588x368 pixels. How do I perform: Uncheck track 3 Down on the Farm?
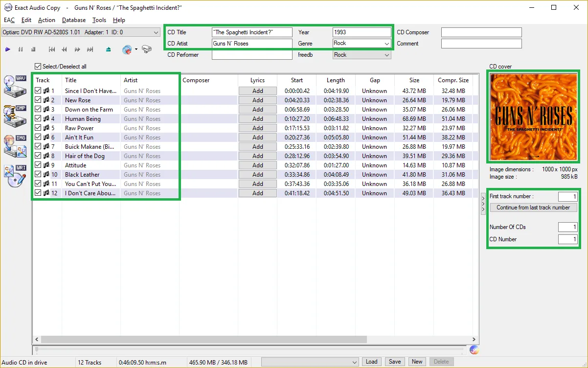(x=38, y=109)
